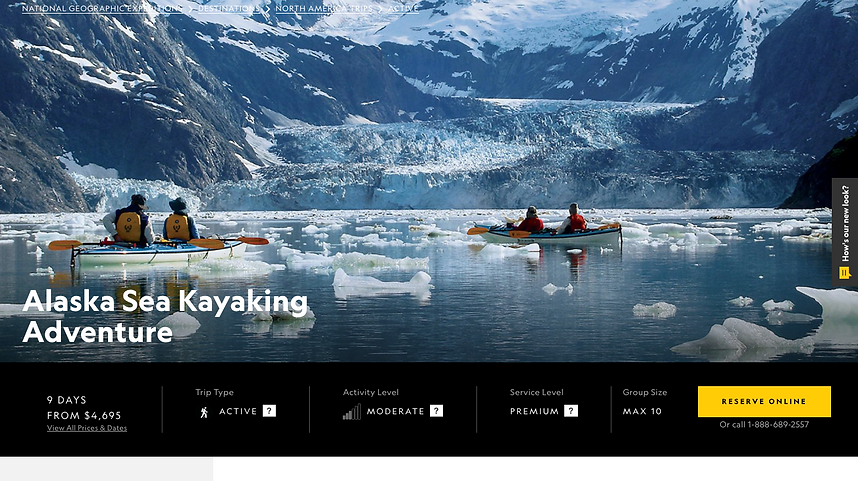Click the yellow Reserve Online button
The width and height of the screenshot is (858, 481).
[764, 401]
